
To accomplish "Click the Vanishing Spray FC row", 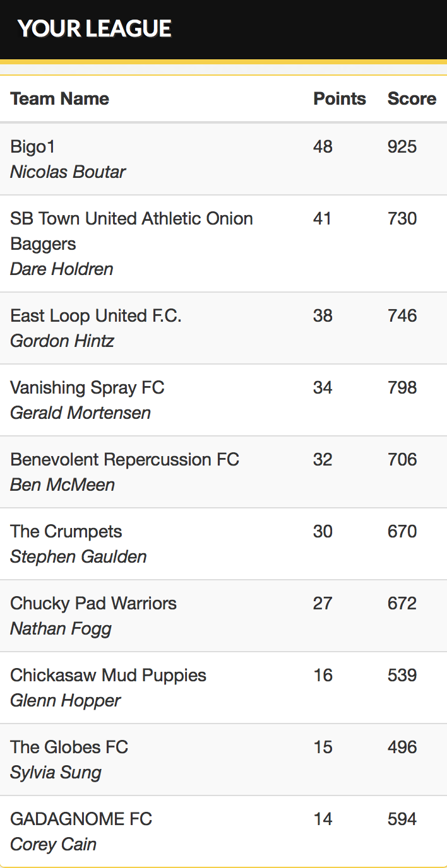I will pyautogui.click(x=223, y=400).
